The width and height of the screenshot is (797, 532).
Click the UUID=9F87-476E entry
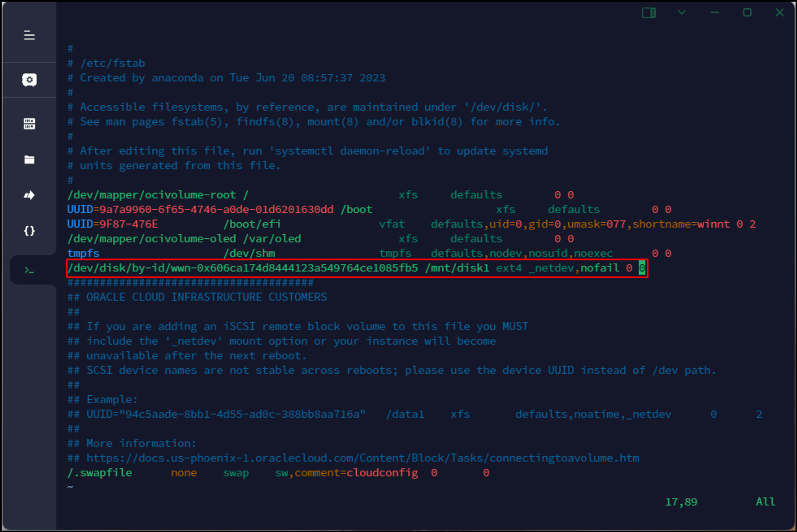[112, 224]
